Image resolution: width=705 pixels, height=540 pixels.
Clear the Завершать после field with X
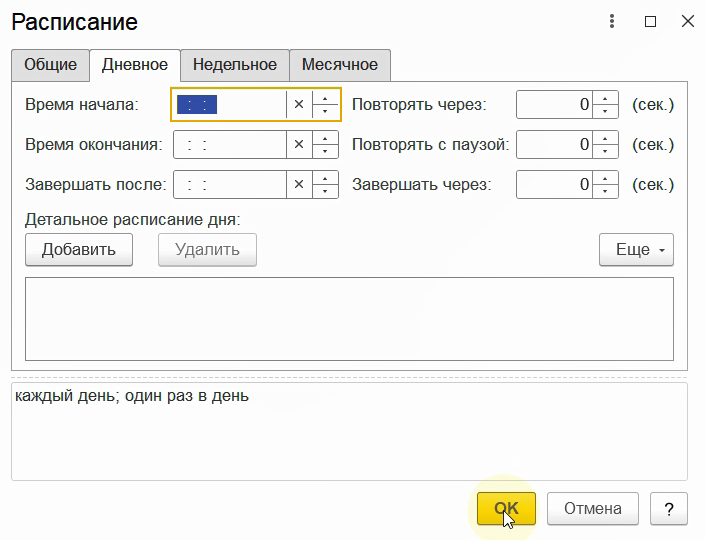[298, 185]
